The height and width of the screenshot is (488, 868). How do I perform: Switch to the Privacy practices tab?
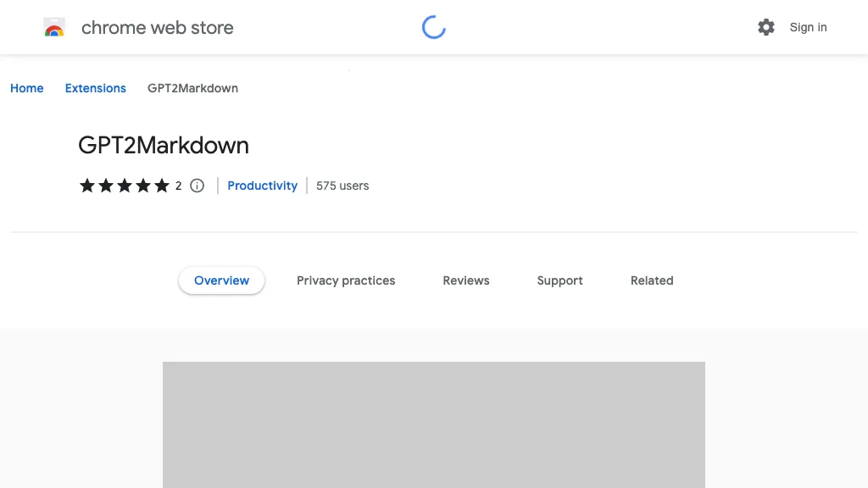[346, 280]
